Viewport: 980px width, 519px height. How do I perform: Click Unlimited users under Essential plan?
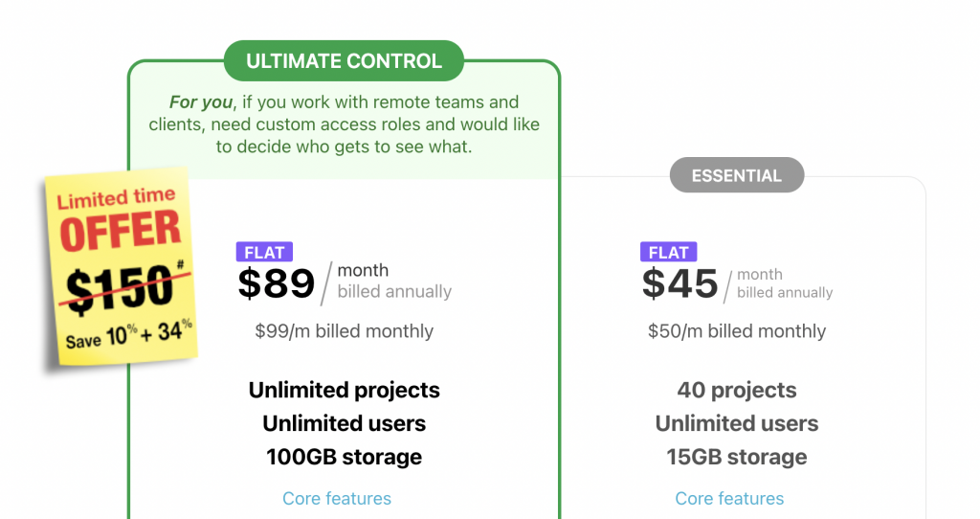click(x=737, y=423)
